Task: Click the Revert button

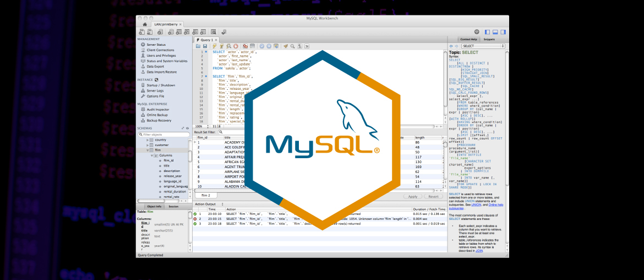Action: 434,196
